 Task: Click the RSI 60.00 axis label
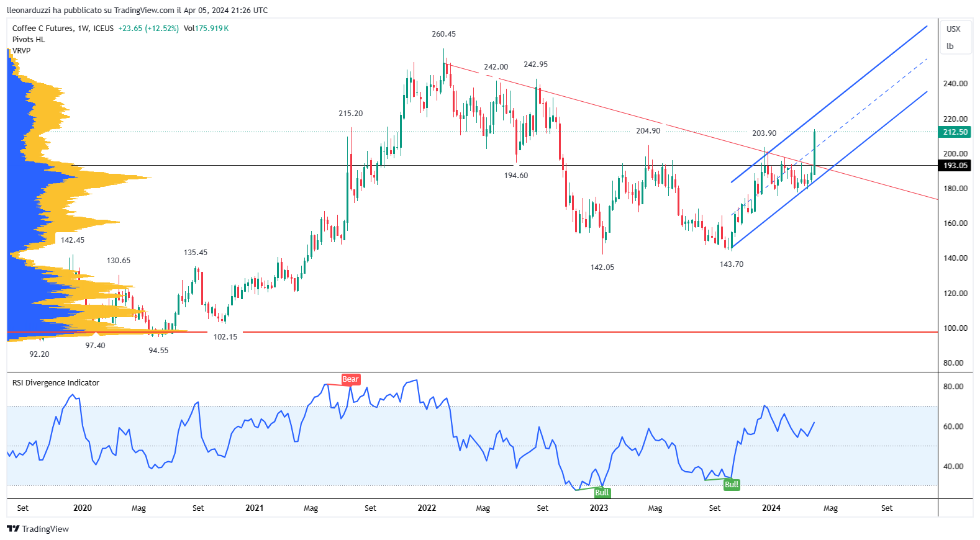953,427
